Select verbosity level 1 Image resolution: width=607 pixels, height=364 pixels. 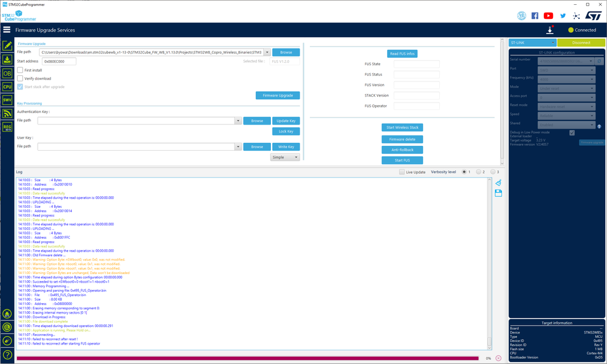point(464,172)
